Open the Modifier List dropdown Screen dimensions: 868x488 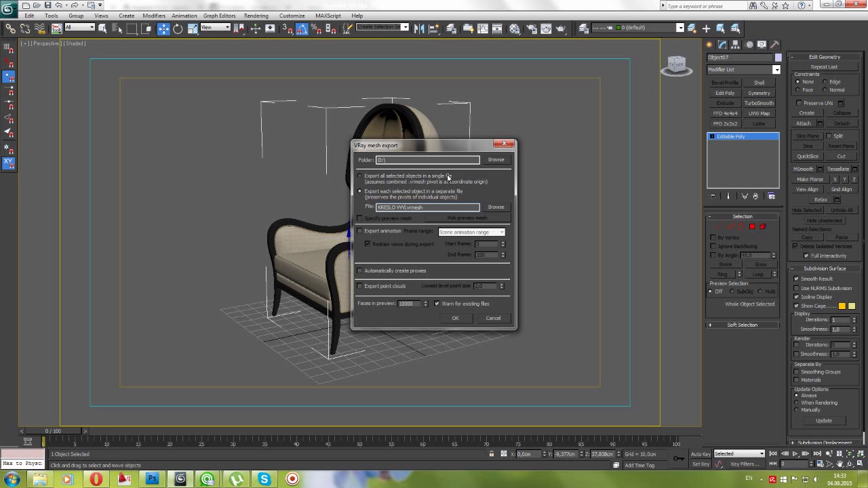pyautogui.click(x=743, y=69)
